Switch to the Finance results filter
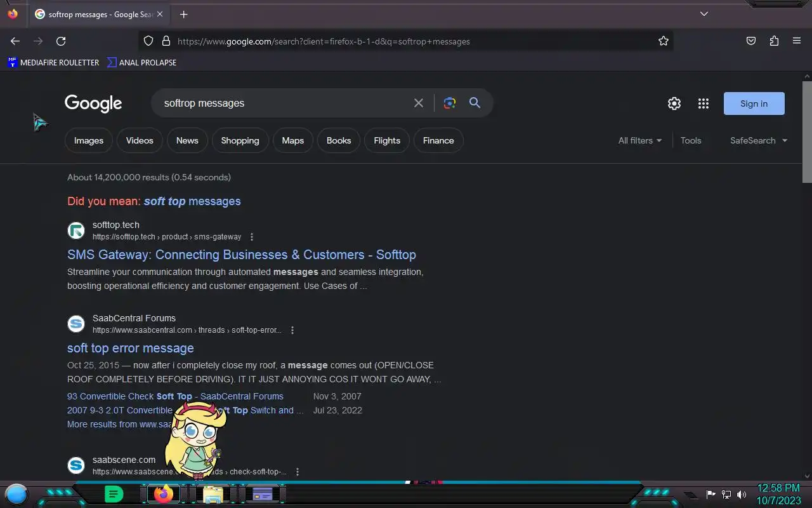This screenshot has width=812, height=508. (x=438, y=140)
